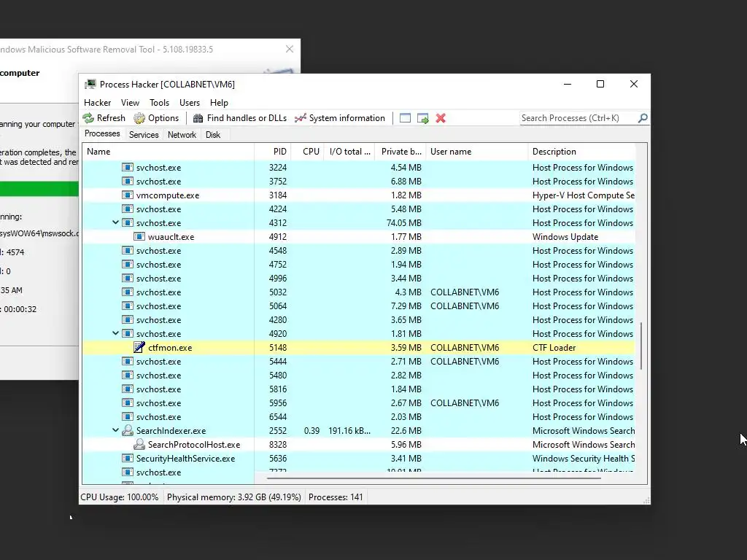The width and height of the screenshot is (747, 560).
Task: Click icon of svchost.exe PID 3224
Action: [127, 167]
